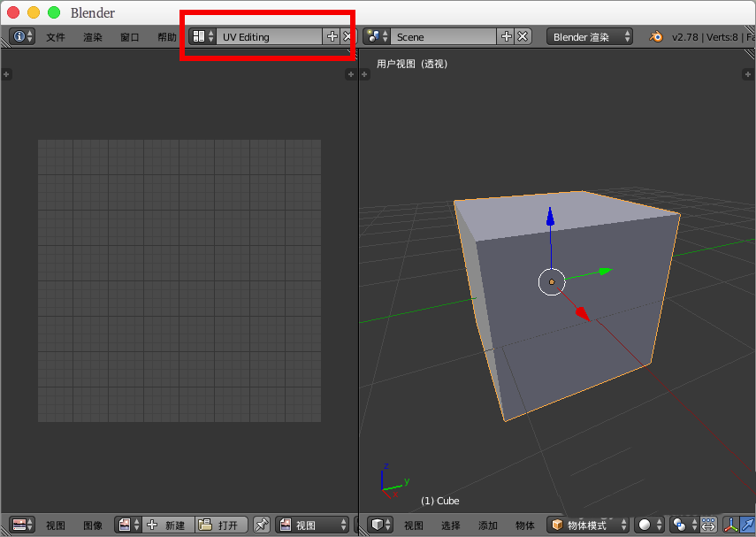The width and height of the screenshot is (756, 537).
Task: Toggle the pin image button
Action: coord(262,525)
